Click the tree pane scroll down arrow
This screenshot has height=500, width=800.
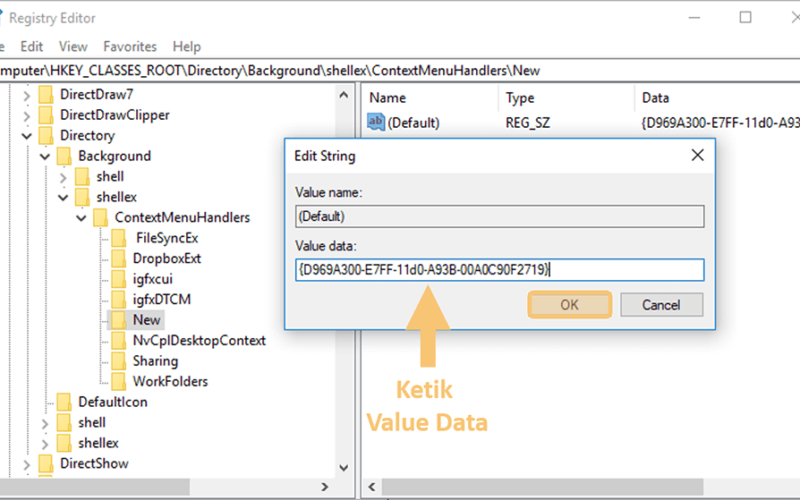click(343, 467)
